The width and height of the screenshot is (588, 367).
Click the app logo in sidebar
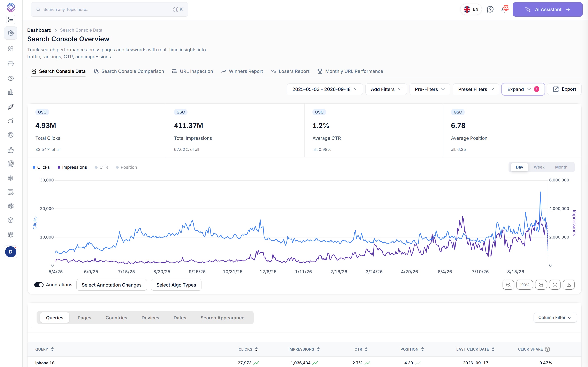[x=11, y=7]
